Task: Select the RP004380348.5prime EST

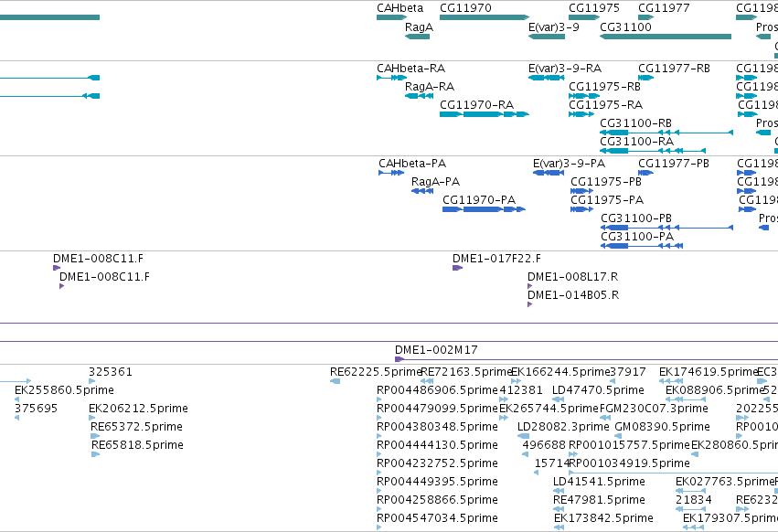Action: (x=379, y=436)
